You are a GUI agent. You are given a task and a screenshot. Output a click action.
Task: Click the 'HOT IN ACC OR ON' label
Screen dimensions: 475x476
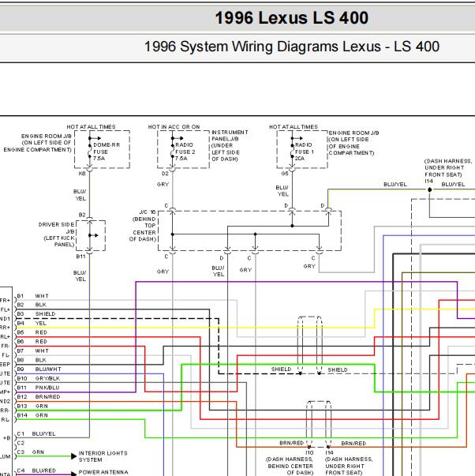174,127
